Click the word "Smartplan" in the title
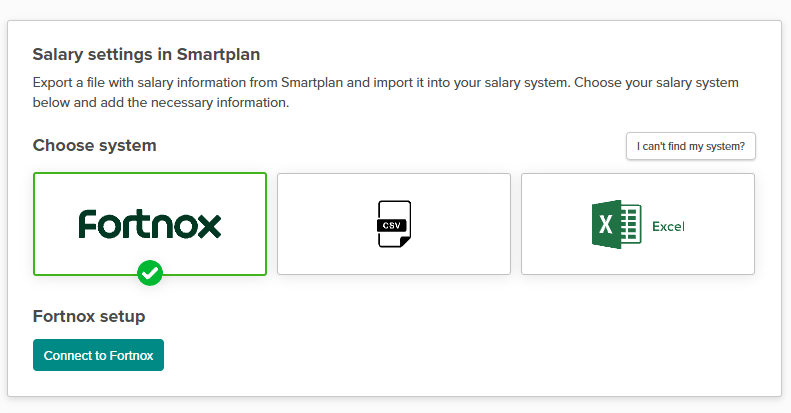The height and width of the screenshot is (413, 791). [x=218, y=54]
